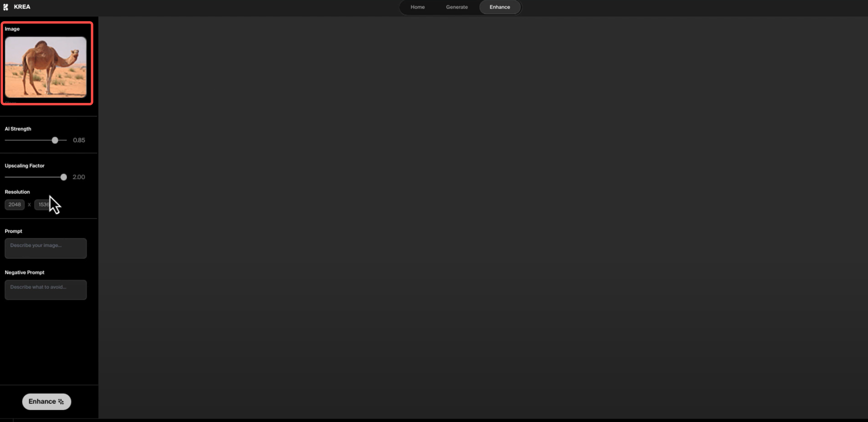This screenshot has height=422, width=868.
Task: Click the Resolution label
Action: click(x=17, y=192)
